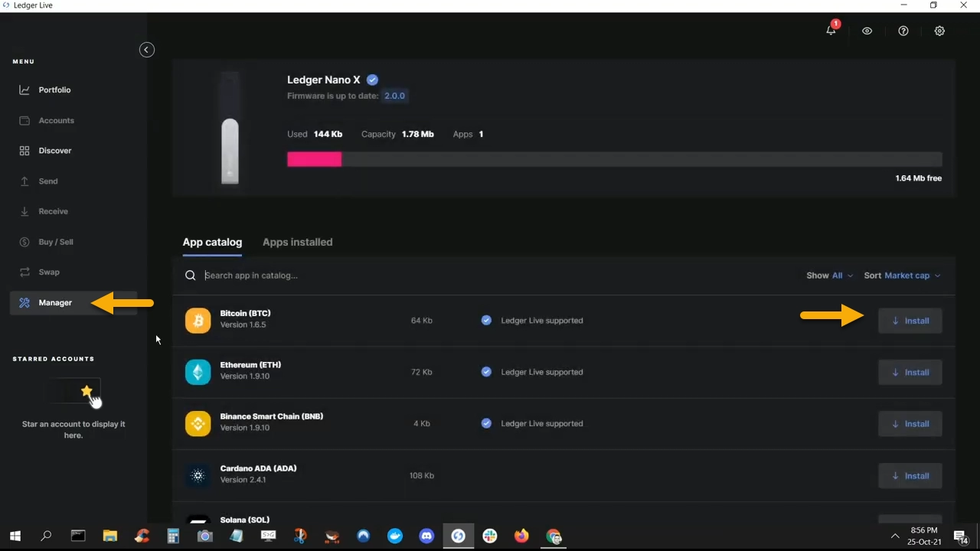Collapse the sidebar with the arrow button
The width and height of the screenshot is (980, 551).
tap(147, 50)
